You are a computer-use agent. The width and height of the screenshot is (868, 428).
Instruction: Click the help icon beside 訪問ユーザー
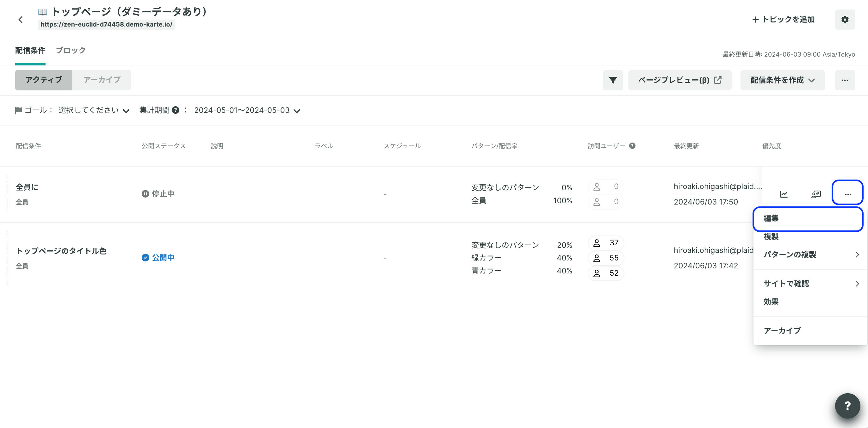point(632,146)
